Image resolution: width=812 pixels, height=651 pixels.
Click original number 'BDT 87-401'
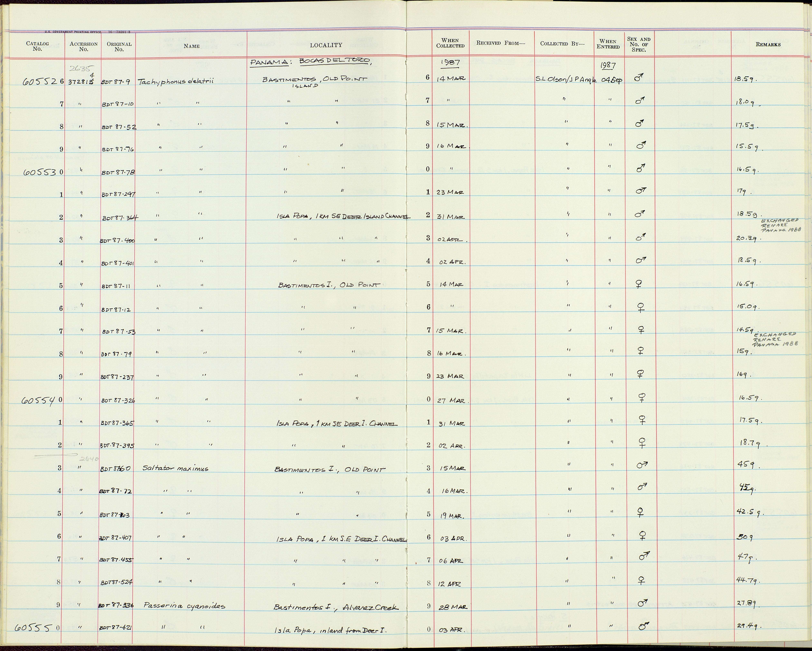click(x=118, y=263)
